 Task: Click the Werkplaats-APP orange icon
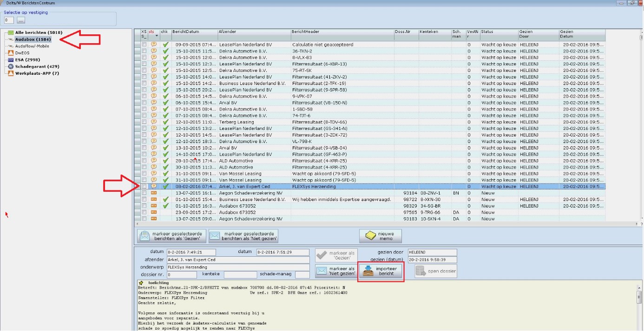point(11,73)
